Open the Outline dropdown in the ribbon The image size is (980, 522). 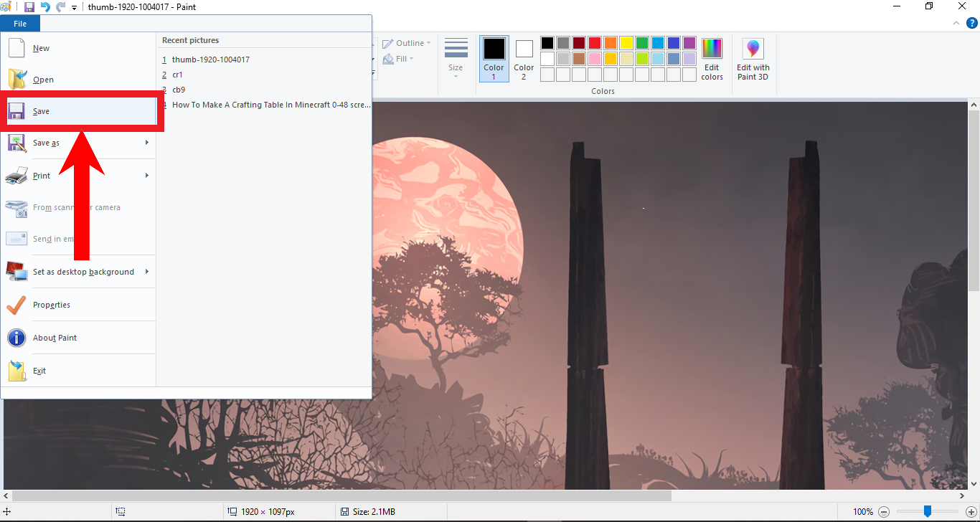[x=407, y=43]
